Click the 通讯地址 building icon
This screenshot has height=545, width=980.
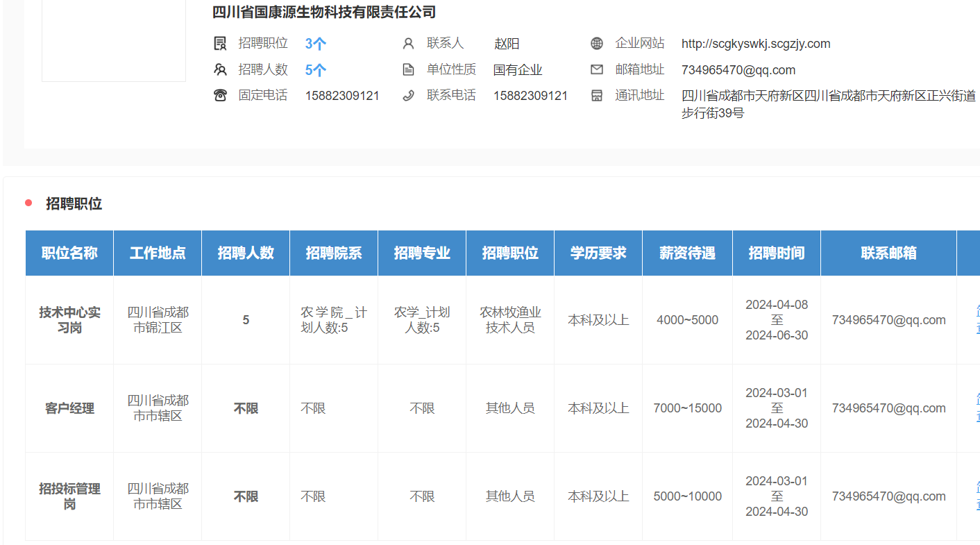tap(597, 96)
